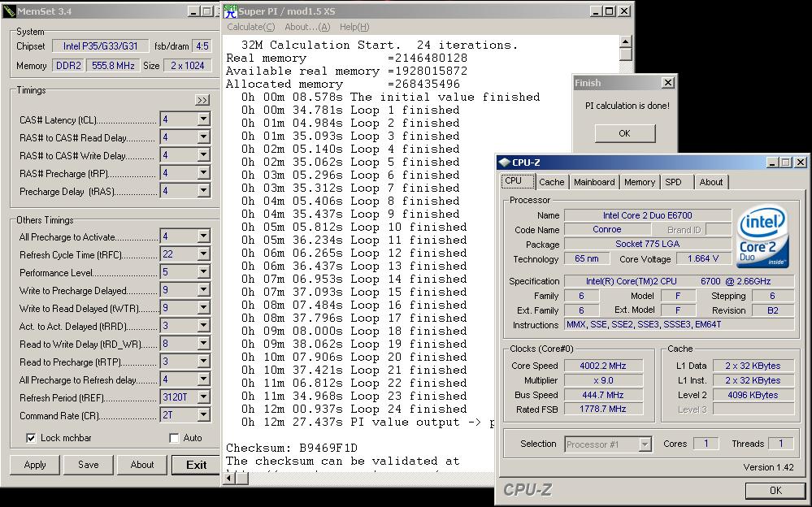Click the Loop 24 finished line in Super PI

(x=354, y=409)
